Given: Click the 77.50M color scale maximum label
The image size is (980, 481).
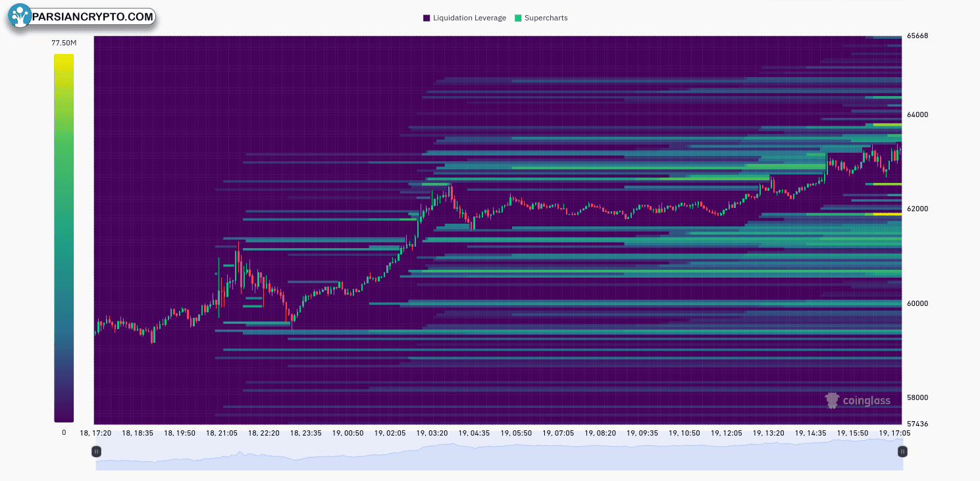Looking at the screenshot, I should coord(64,43).
